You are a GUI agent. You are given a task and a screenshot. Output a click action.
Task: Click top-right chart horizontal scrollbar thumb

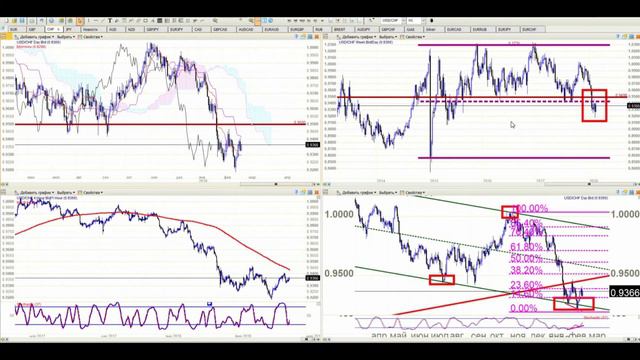tap(589, 184)
